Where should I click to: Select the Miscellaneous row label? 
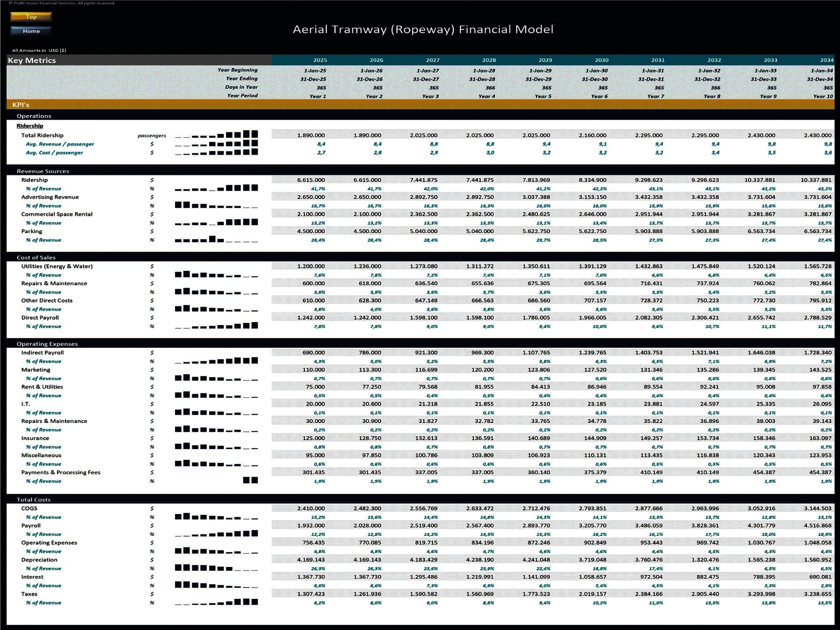[41, 455]
